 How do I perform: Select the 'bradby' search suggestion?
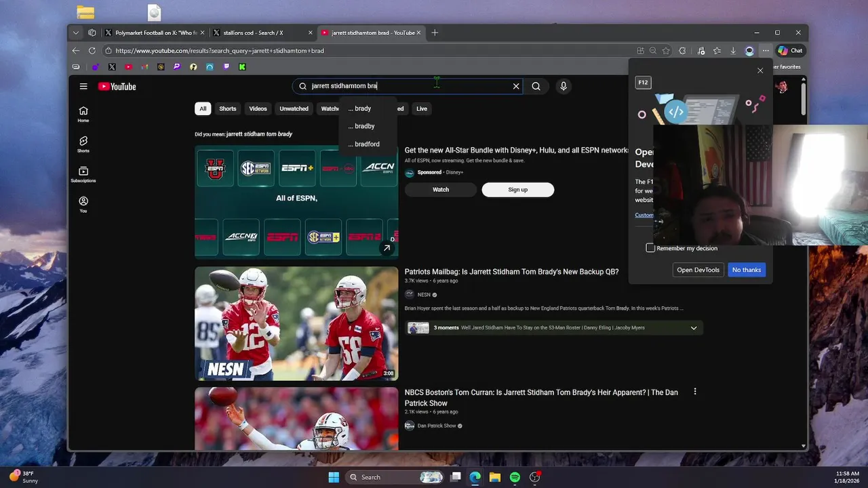pos(361,126)
